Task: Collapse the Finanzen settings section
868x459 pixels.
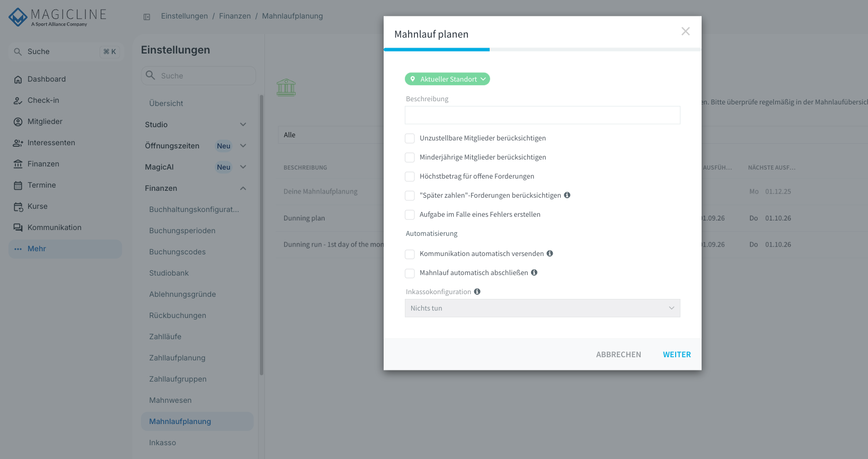Action: [243, 188]
